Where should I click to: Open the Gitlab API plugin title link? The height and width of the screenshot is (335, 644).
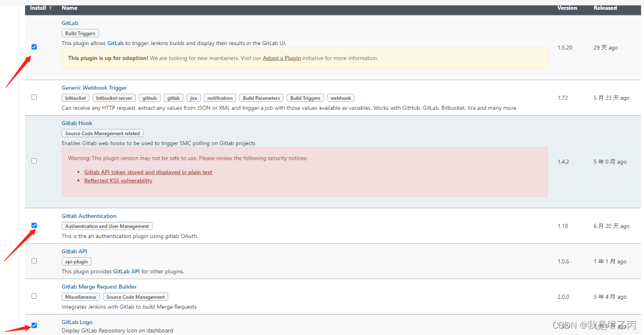(x=74, y=251)
